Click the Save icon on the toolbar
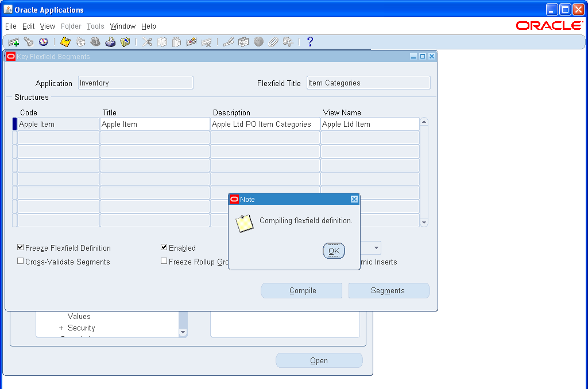The height and width of the screenshot is (389, 588). (64, 41)
